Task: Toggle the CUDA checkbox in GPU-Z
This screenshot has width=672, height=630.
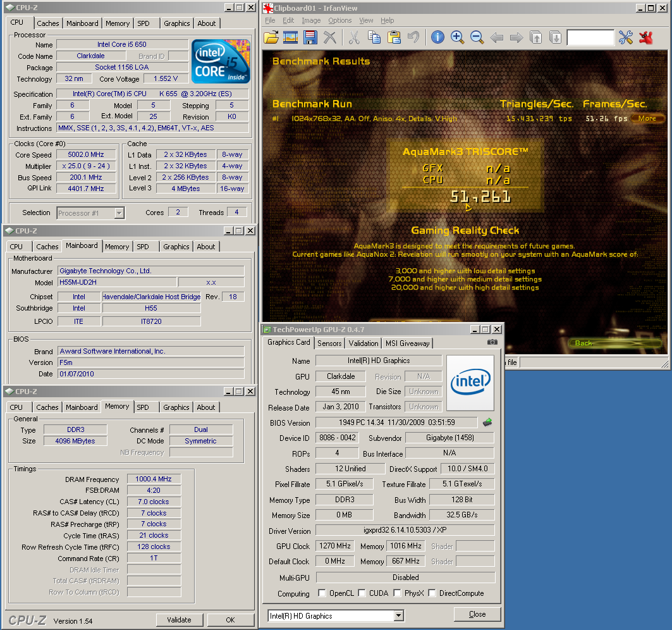Action: pyautogui.click(x=362, y=593)
